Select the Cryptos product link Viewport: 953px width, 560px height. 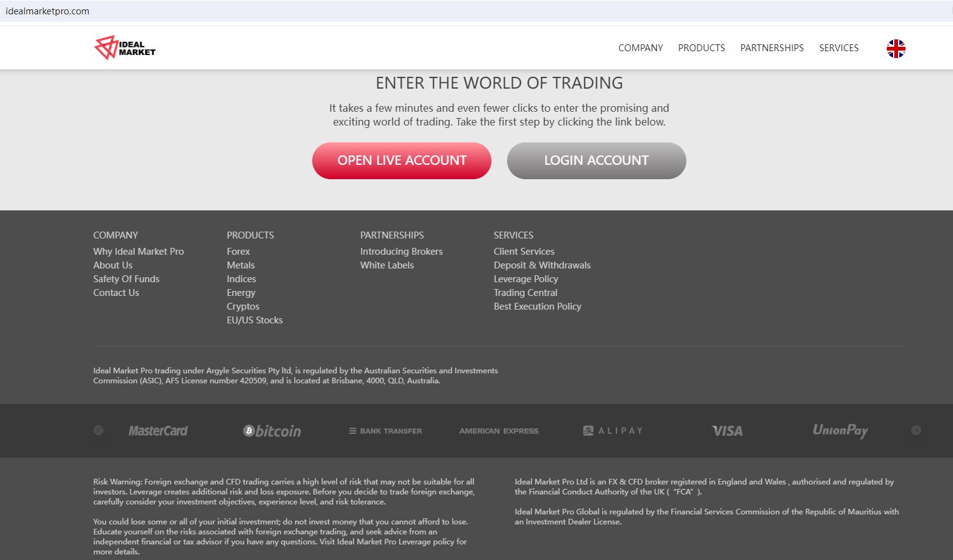click(x=243, y=307)
